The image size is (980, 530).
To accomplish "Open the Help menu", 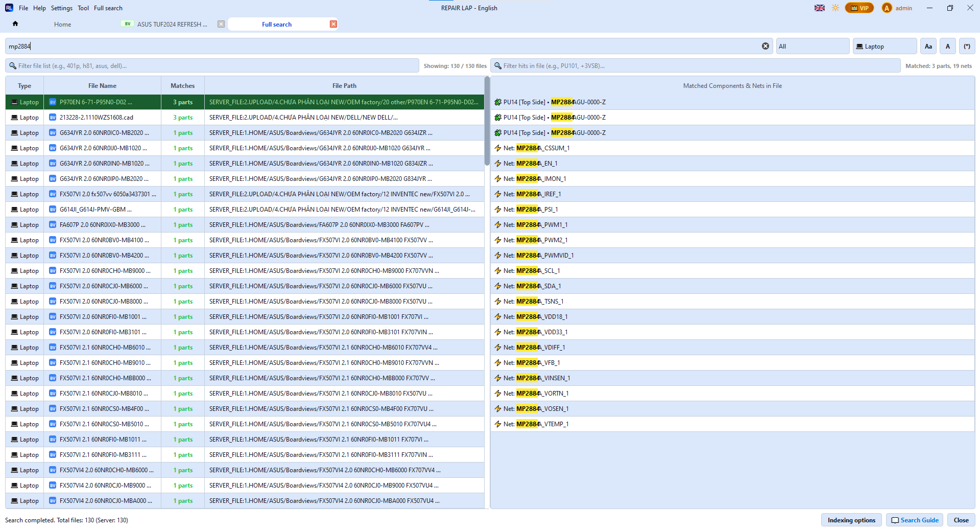I will click(x=39, y=8).
